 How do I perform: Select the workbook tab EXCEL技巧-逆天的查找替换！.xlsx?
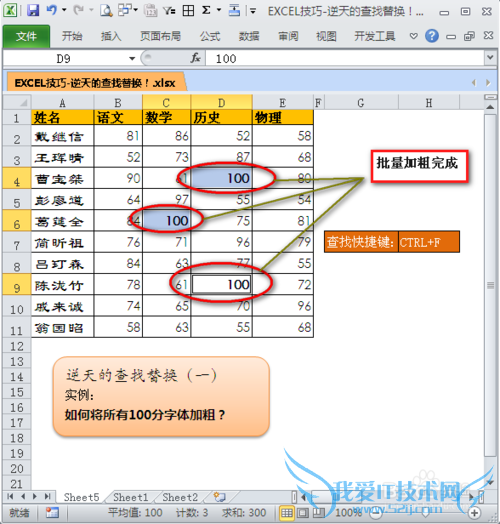click(x=95, y=82)
